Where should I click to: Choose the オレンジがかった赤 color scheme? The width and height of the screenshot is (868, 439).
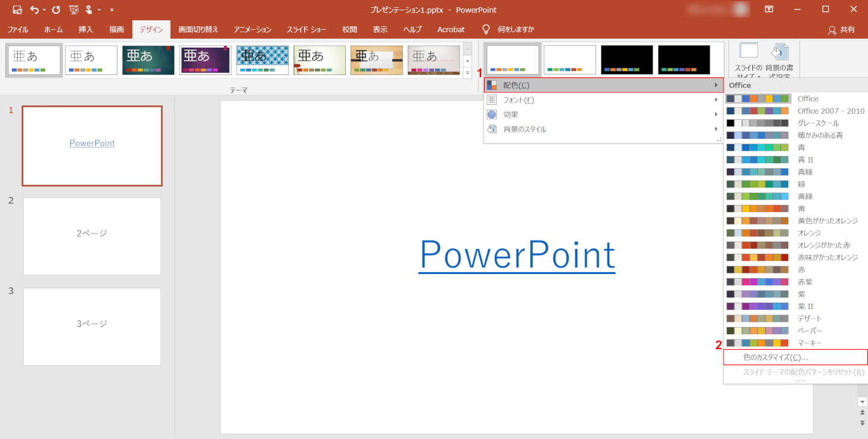coord(795,245)
